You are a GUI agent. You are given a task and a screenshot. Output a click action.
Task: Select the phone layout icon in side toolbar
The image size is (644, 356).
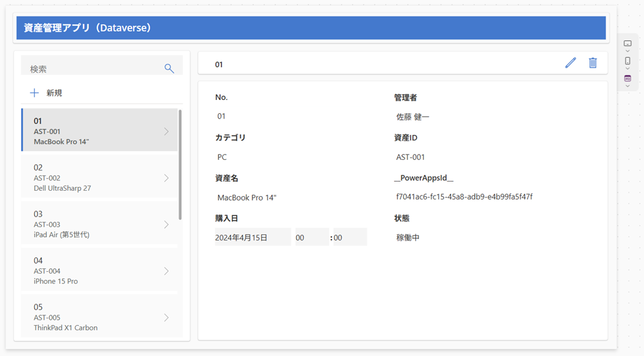tap(628, 61)
